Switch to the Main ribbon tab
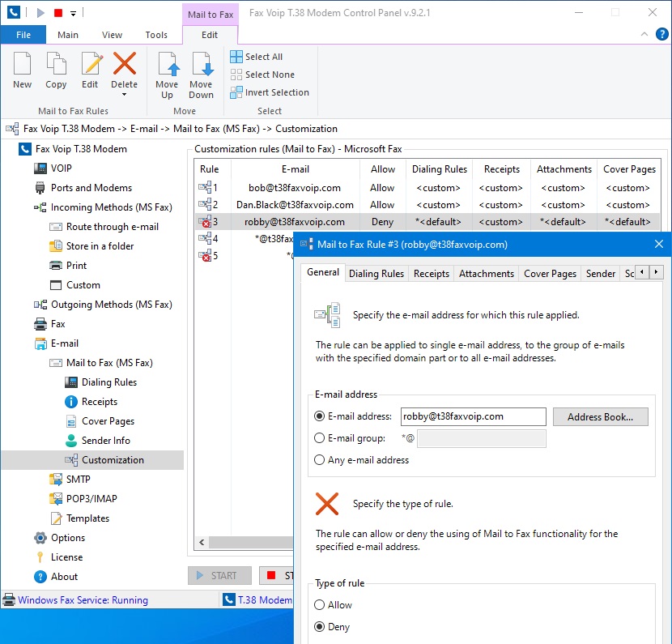 click(68, 35)
